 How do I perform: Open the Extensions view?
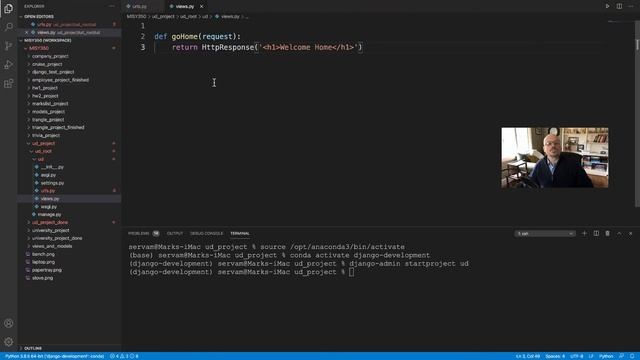[8, 84]
